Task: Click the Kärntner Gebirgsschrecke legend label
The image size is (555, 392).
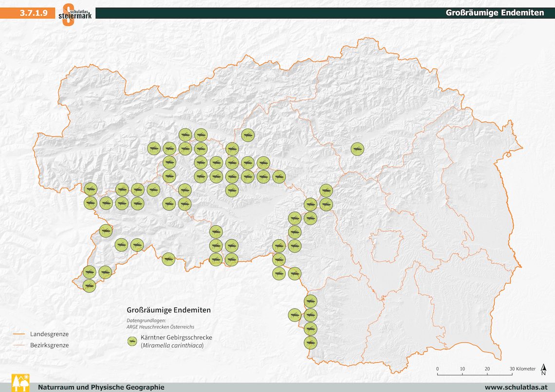Action: pos(176,338)
